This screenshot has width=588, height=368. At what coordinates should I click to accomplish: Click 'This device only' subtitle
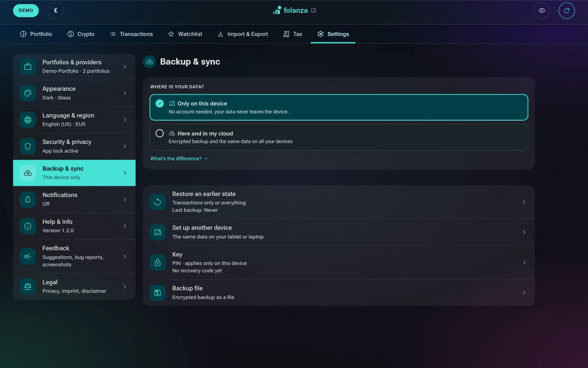click(x=61, y=177)
